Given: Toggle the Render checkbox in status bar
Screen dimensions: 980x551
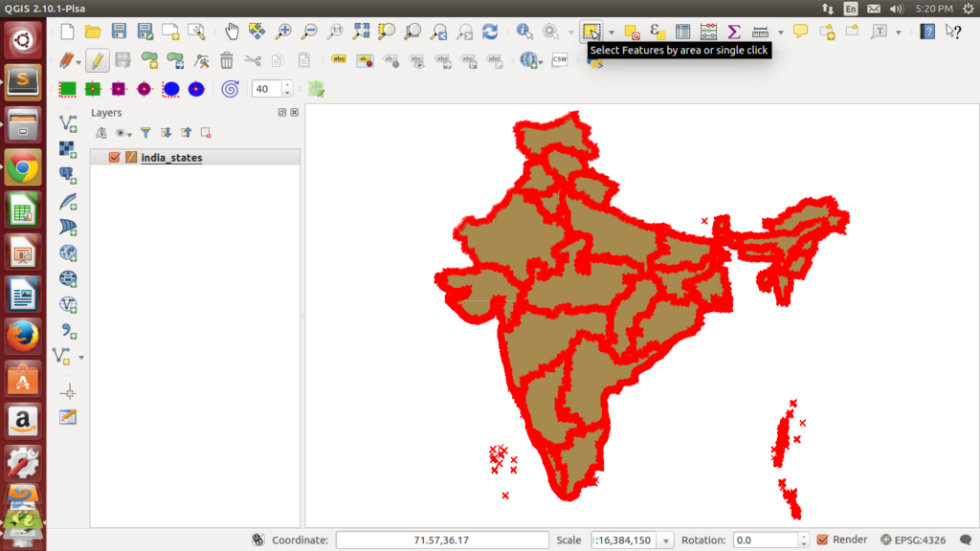Looking at the screenshot, I should (821, 539).
